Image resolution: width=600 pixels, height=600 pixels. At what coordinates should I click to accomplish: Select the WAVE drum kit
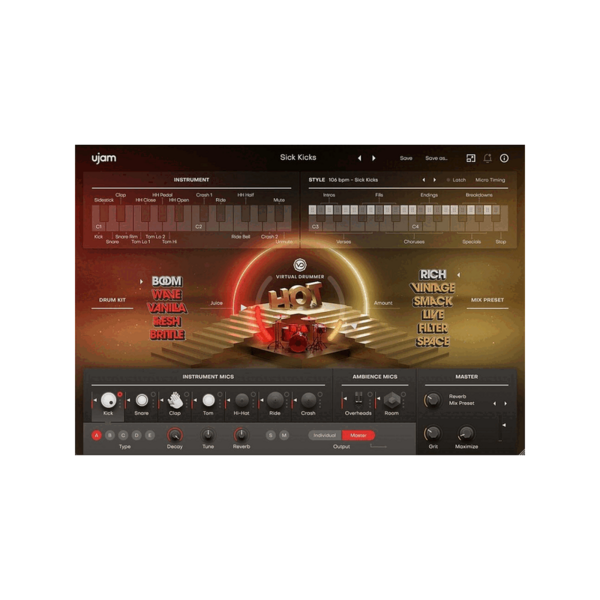coord(167,295)
